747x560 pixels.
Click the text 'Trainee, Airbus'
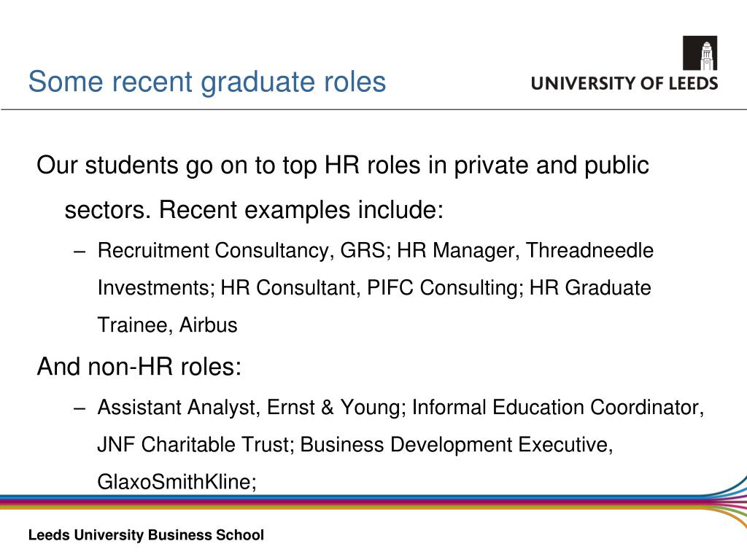pos(167,325)
